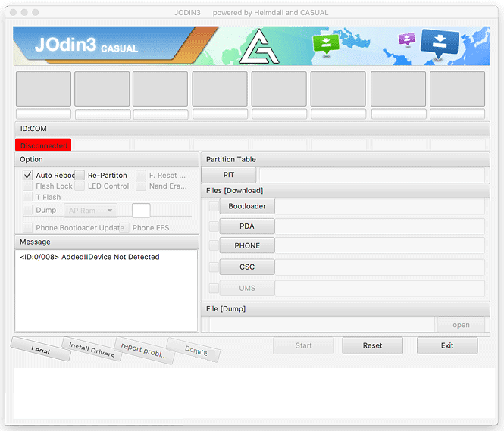This screenshot has height=431, width=504.
Task: Toggle the LED Control checkbox
Action: [80, 186]
